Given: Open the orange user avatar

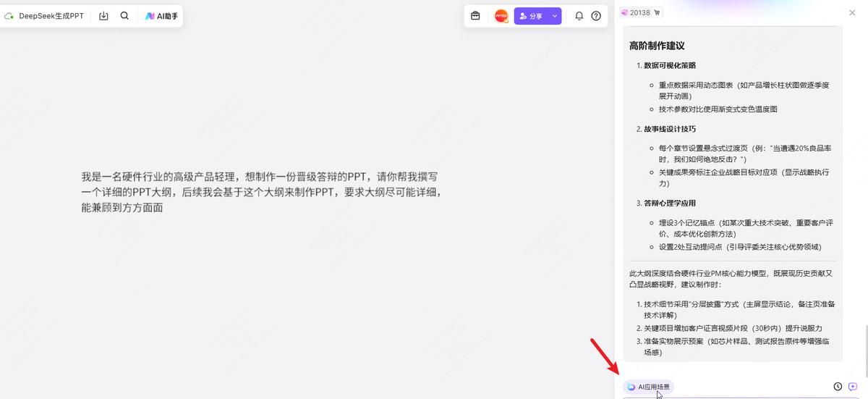Looking at the screenshot, I should click(501, 16).
